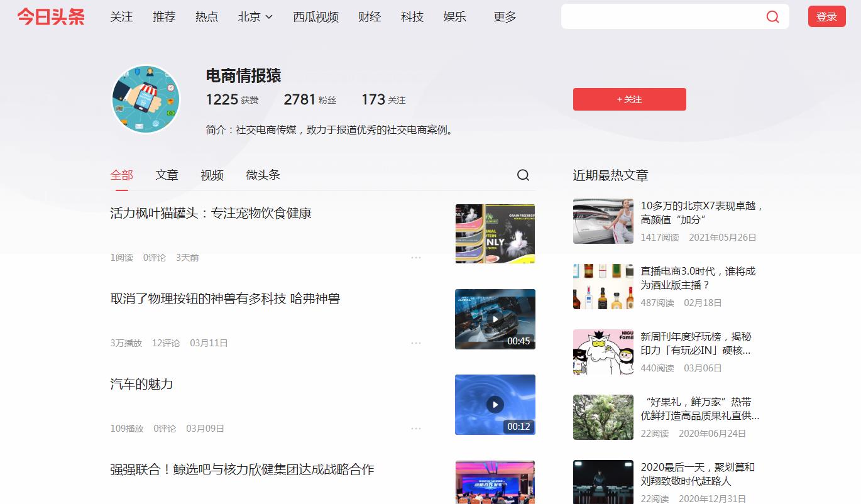Expand the 北京 city dropdown

pyautogui.click(x=255, y=17)
